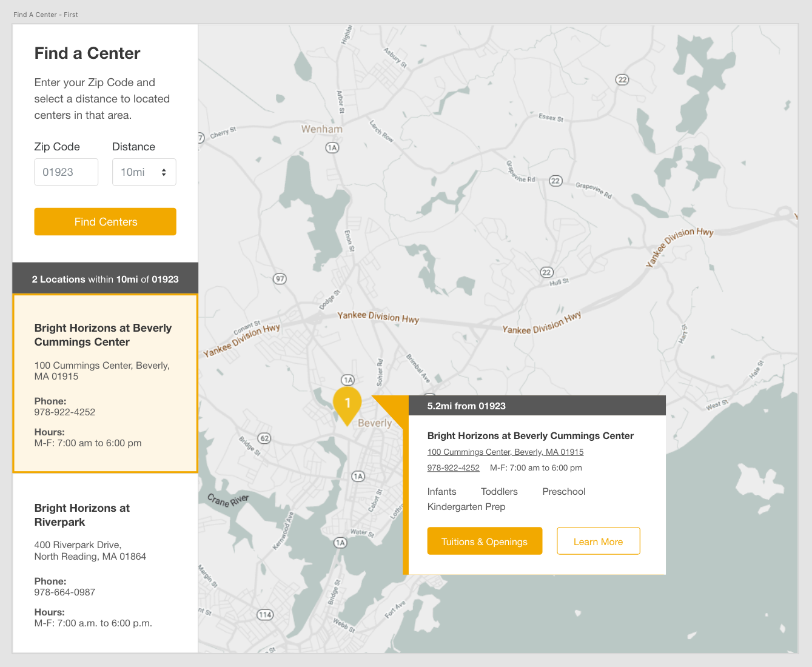The image size is (812, 667).
Task: Click the 978-922-4252 phone link in popup
Action: coord(454,468)
